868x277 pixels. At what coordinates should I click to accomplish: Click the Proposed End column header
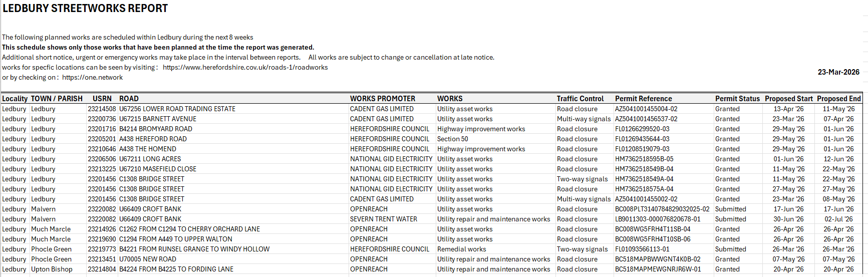point(838,99)
